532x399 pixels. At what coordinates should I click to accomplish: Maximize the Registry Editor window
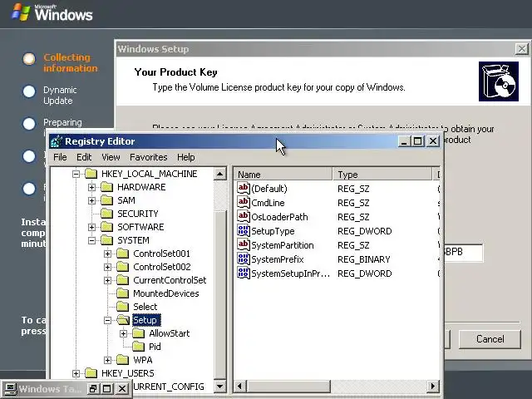click(417, 141)
